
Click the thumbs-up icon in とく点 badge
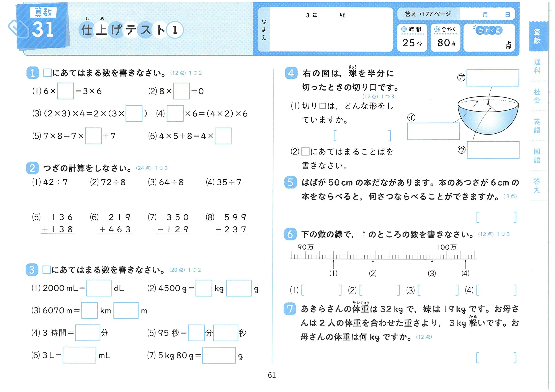480,30
